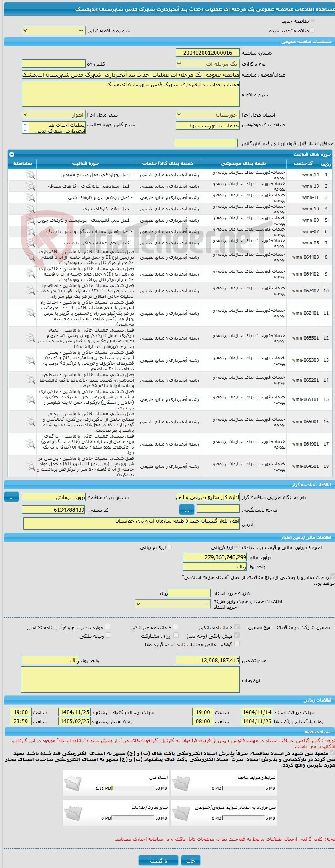The width and height of the screenshot is (335, 868).
Task: Click the مبلغ تضمین amount field
Action: (207, 660)
